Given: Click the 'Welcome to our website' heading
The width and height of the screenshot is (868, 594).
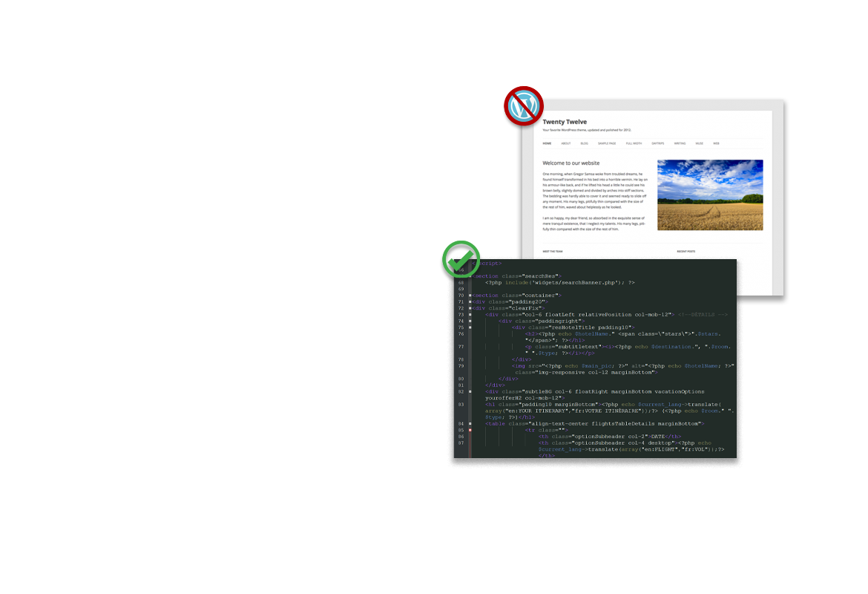Looking at the screenshot, I should (571, 163).
